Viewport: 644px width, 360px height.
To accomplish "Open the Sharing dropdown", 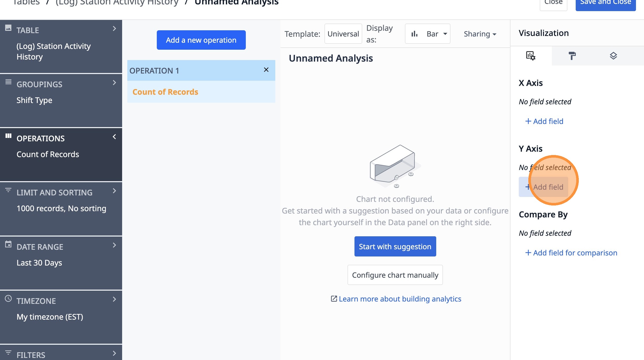I will pos(480,34).
